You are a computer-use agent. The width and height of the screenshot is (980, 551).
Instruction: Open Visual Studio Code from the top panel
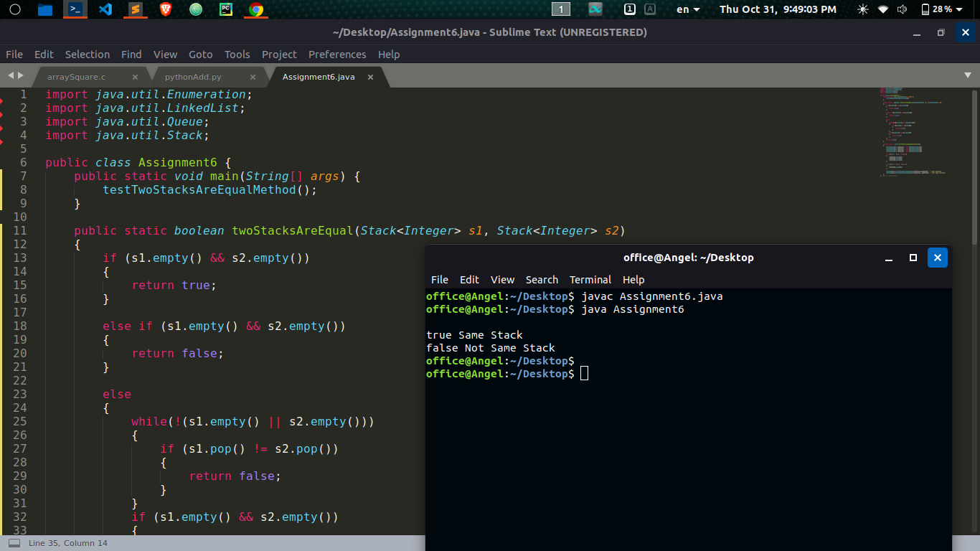click(105, 9)
